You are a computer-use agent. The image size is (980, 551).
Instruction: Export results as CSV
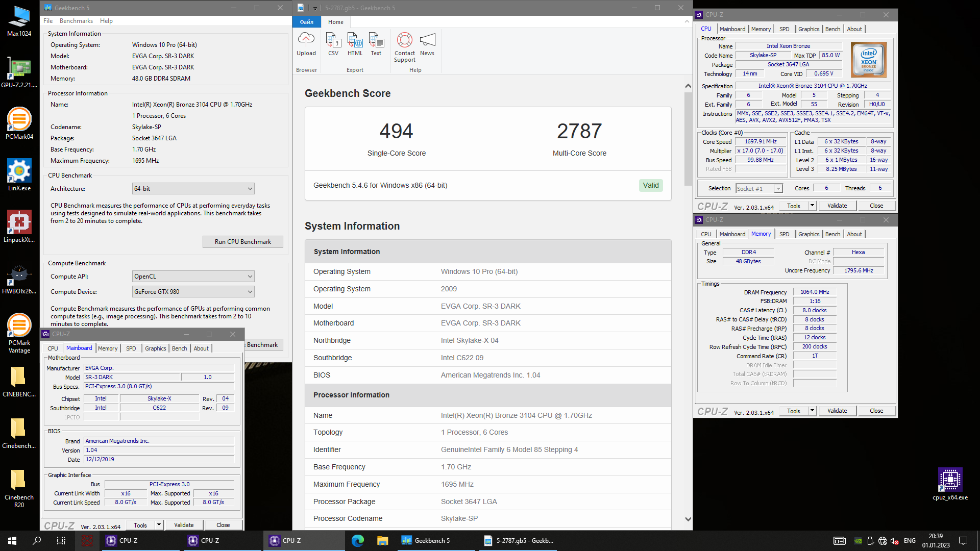(x=333, y=44)
